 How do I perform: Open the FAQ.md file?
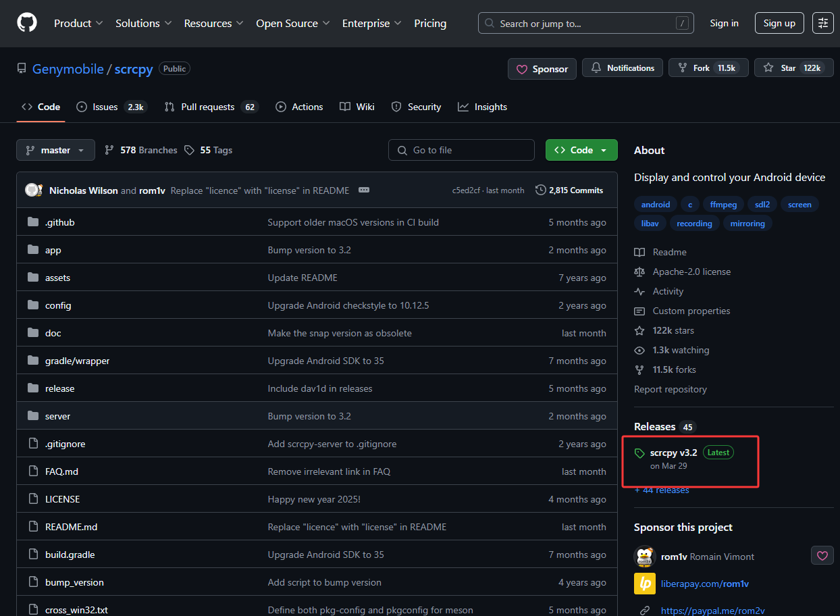pyautogui.click(x=61, y=471)
